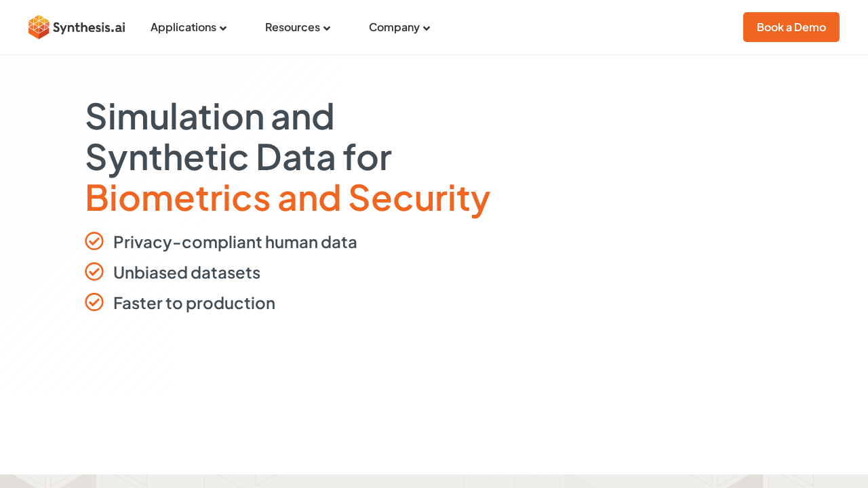
Task: Click the patterned banner strip at page bottom
Action: coord(434,481)
